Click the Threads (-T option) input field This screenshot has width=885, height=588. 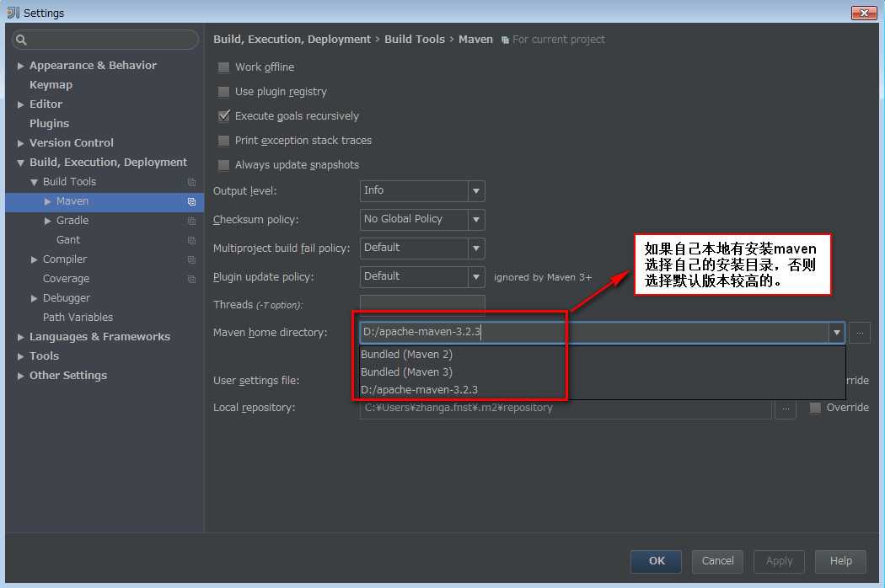point(422,305)
